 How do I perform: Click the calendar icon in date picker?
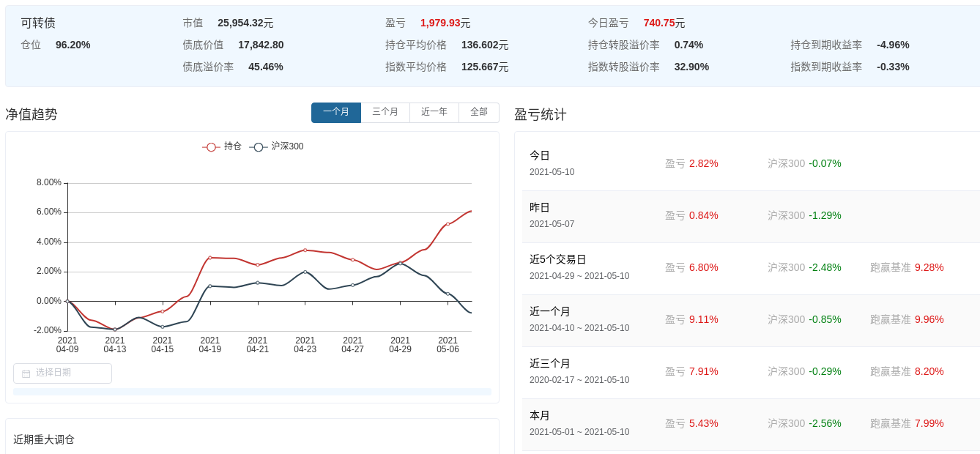pos(26,373)
